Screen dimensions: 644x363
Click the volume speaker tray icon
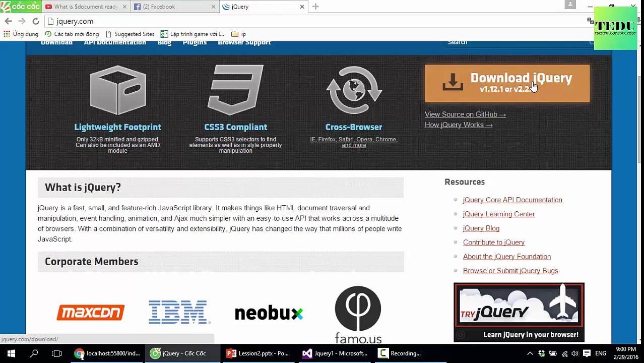click(x=575, y=353)
